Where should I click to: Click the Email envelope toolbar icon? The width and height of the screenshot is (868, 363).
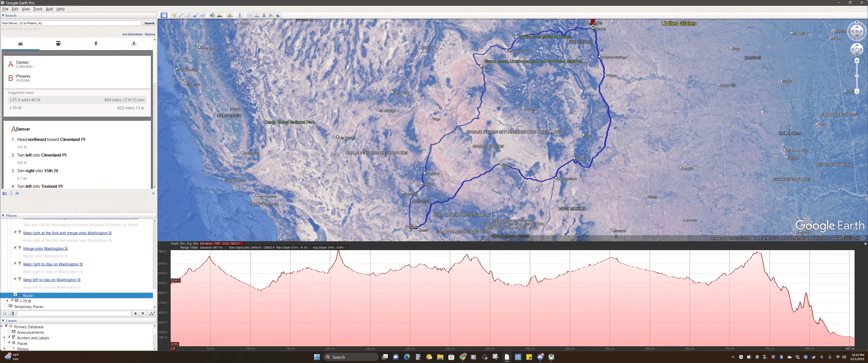(x=250, y=16)
